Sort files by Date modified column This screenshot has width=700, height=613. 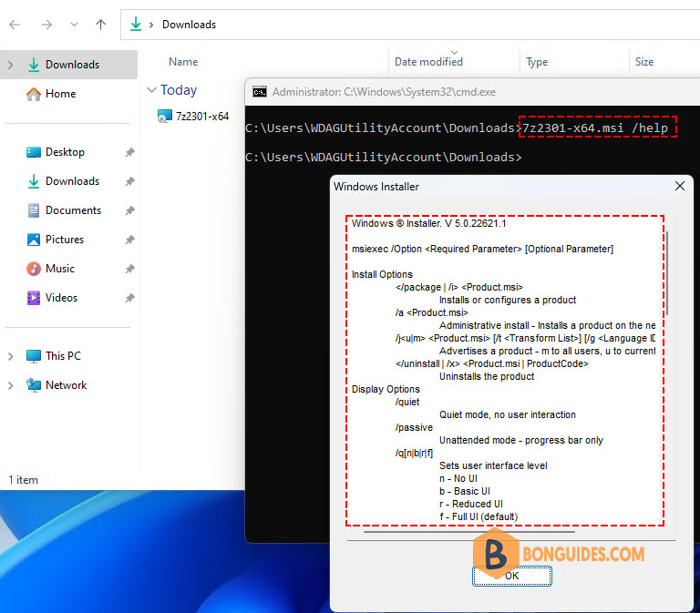tap(428, 62)
